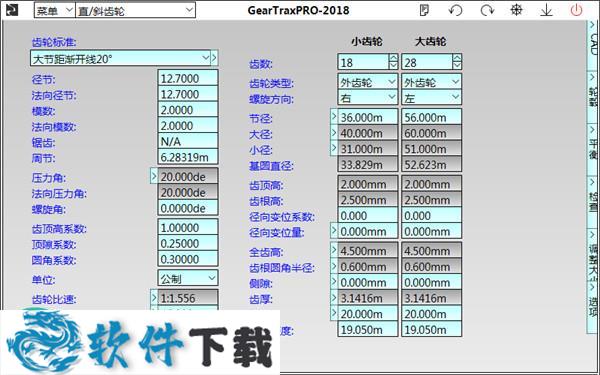Viewport: 600px width, 375px height.
Task: Click the GearTrax logo icon at top-left
Action: click(11, 10)
